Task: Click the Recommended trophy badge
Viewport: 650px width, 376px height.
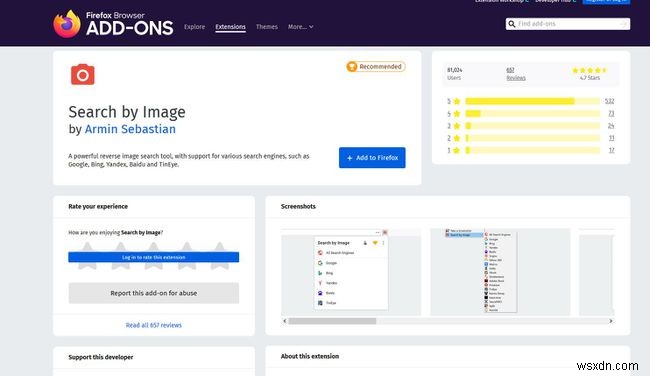Action: tap(376, 66)
